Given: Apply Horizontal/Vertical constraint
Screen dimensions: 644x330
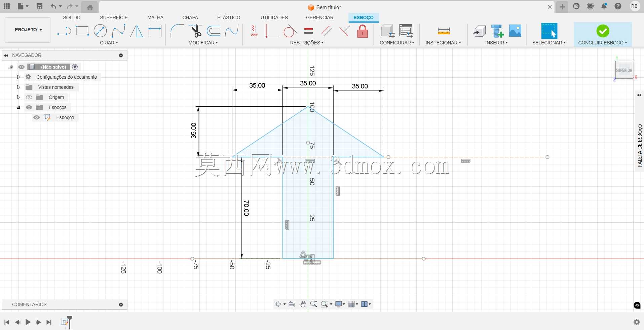Looking at the screenshot, I should point(254,31).
